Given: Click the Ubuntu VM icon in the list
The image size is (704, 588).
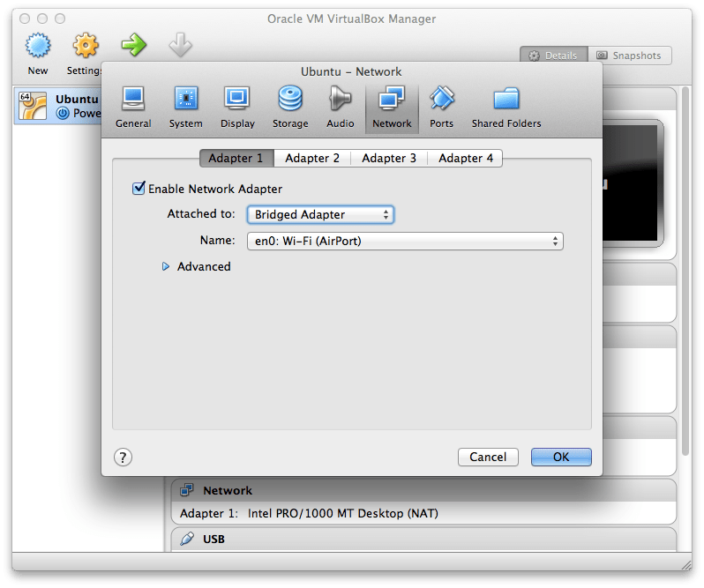Looking at the screenshot, I should pos(33,106).
